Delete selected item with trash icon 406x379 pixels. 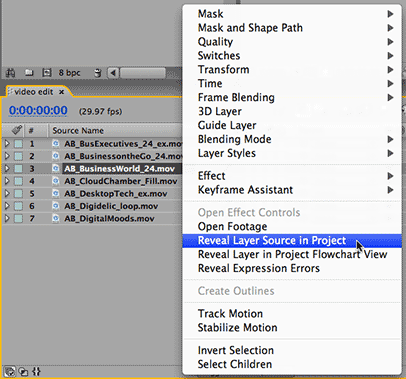tap(97, 73)
